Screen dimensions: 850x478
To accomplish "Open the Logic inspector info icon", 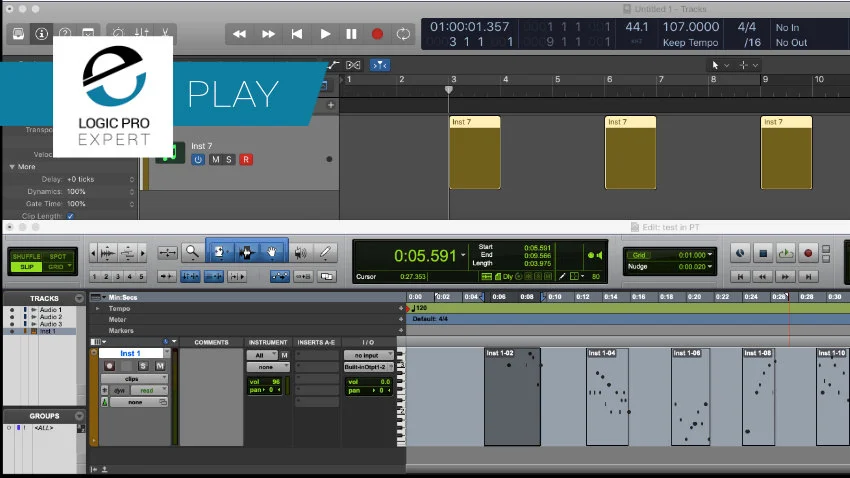I will coord(41,34).
